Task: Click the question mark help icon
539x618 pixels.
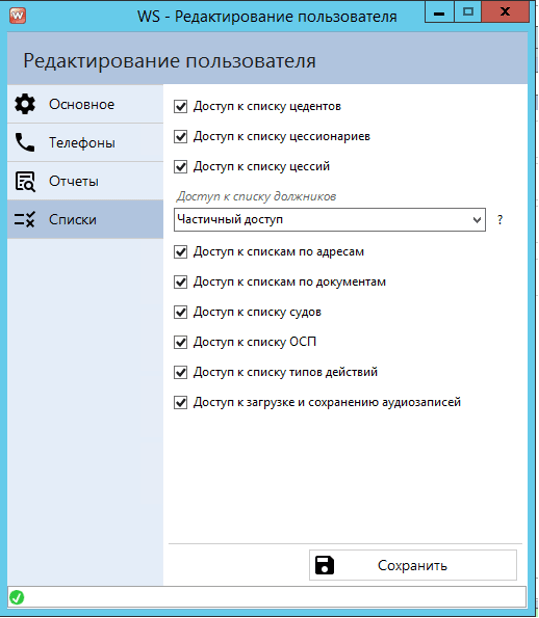Action: pyautogui.click(x=500, y=220)
